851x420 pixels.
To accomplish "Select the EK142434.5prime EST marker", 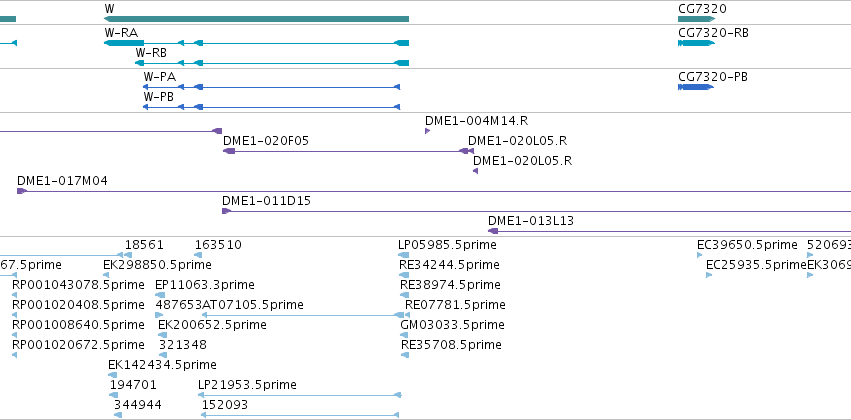I will tap(112, 375).
